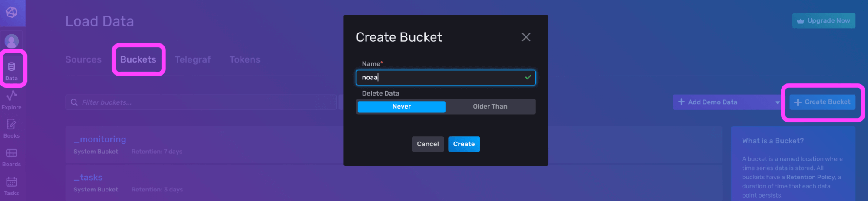Open the Tasks section in sidebar
This screenshot has width=868, height=201.
12,187
